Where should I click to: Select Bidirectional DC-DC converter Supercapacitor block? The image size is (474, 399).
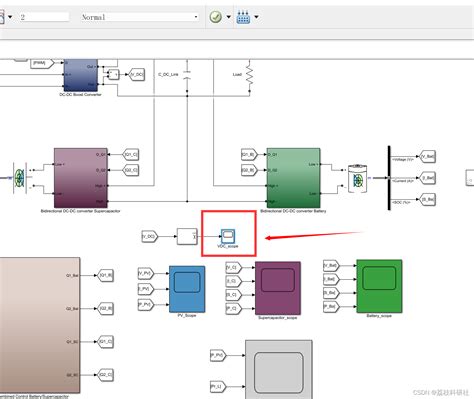coord(81,178)
